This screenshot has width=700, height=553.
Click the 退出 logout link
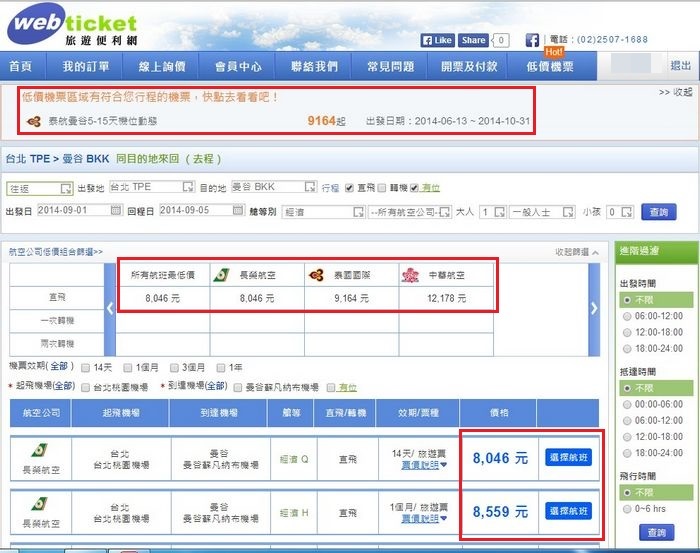point(680,66)
